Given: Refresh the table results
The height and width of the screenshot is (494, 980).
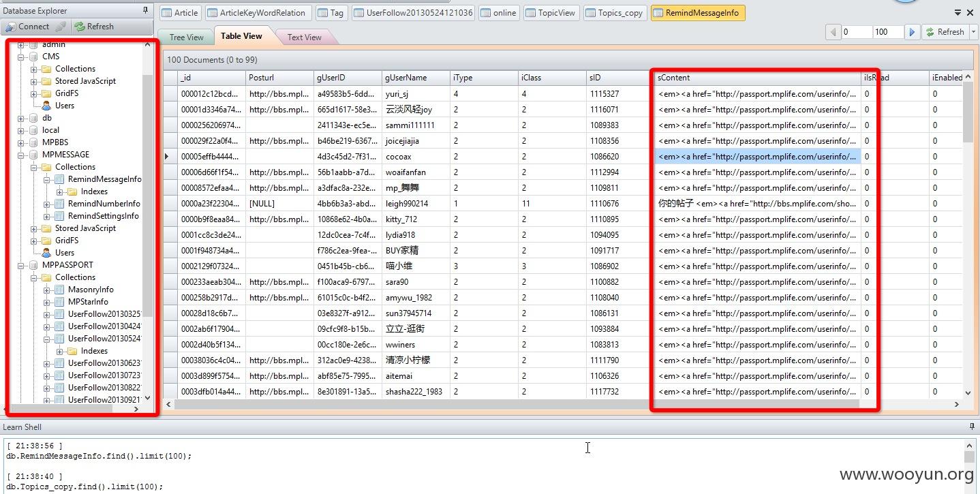Looking at the screenshot, I should coord(945,32).
